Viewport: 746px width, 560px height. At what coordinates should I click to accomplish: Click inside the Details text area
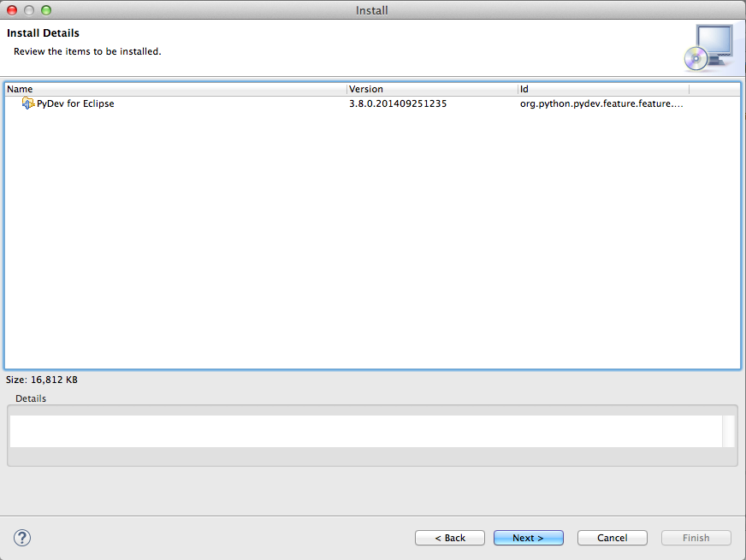(365, 432)
